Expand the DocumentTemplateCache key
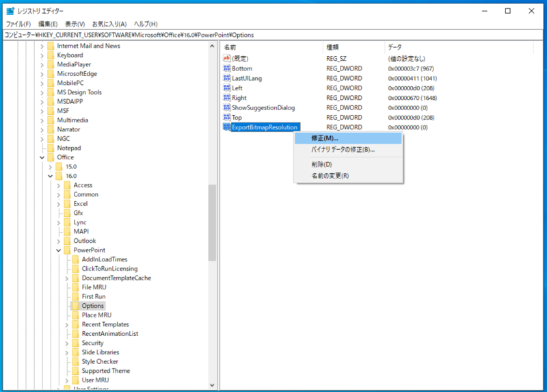Image resolution: width=547 pixels, height=392 pixels. [66, 278]
